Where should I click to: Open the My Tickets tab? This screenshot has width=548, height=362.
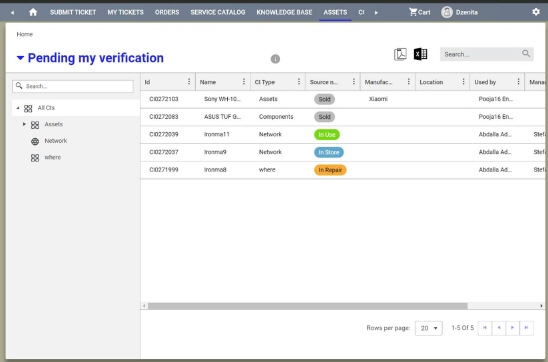pyautogui.click(x=125, y=12)
